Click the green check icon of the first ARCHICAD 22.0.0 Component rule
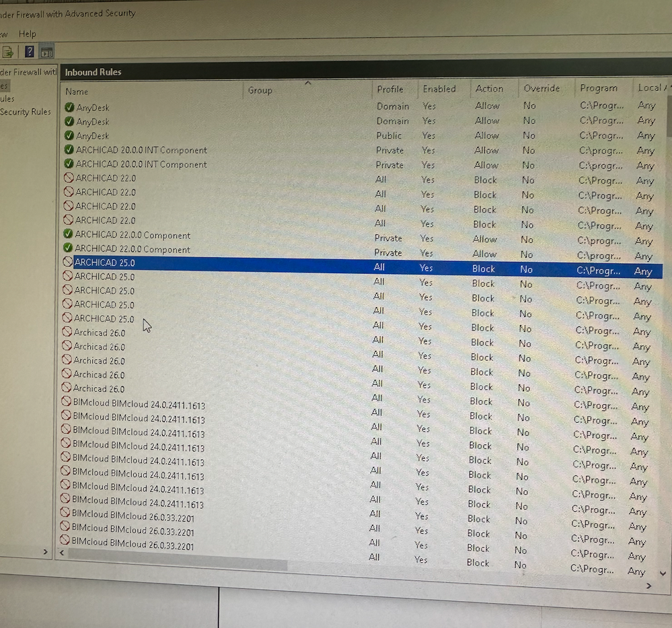 (x=68, y=234)
